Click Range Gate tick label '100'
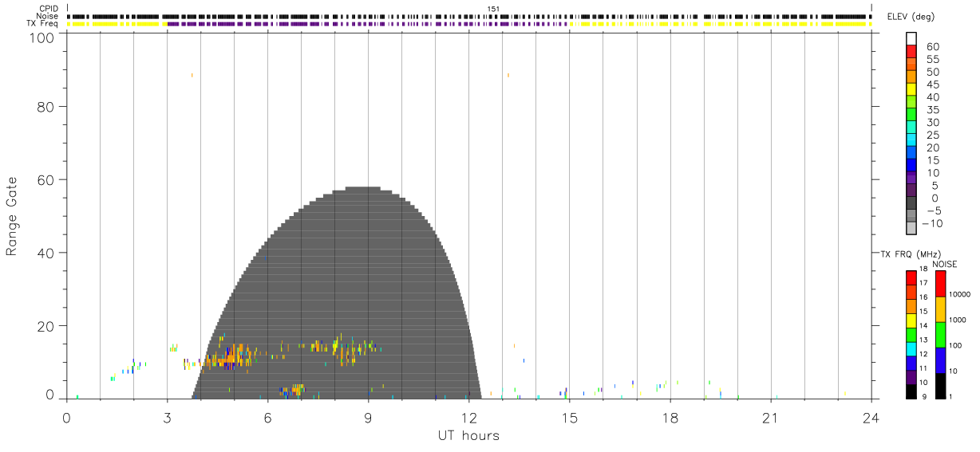 click(x=43, y=37)
